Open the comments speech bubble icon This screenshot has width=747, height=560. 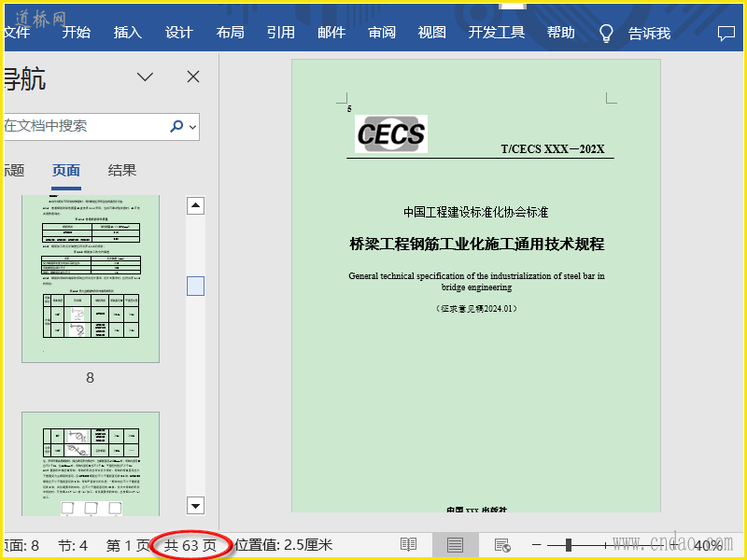pyautogui.click(x=726, y=34)
